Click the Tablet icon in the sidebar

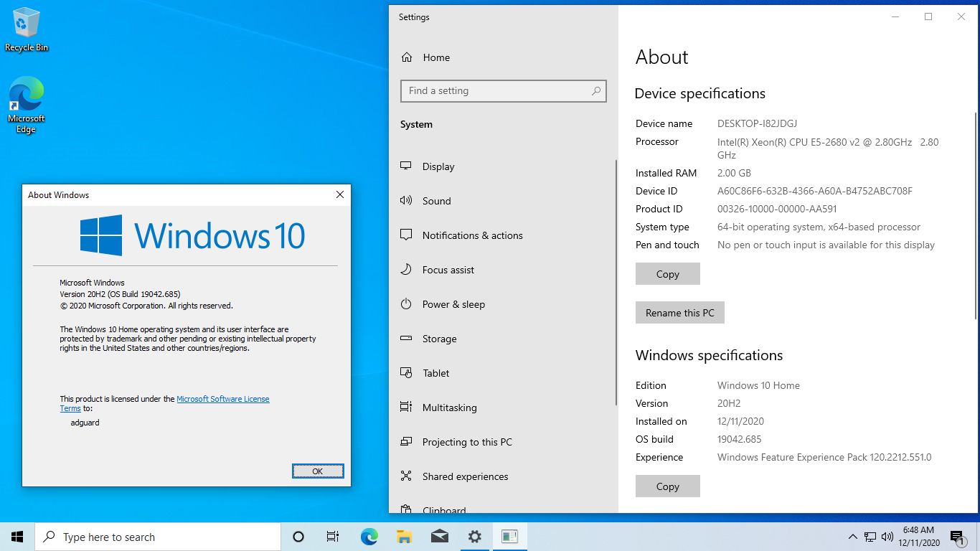[x=406, y=373]
